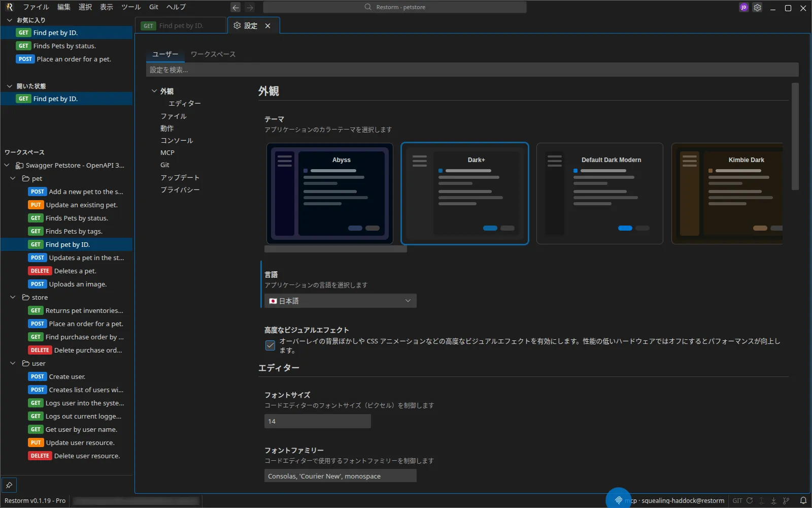Screen dimensions: 812x508
Task: Click the pin icon at bottom left
Action: (x=9, y=485)
